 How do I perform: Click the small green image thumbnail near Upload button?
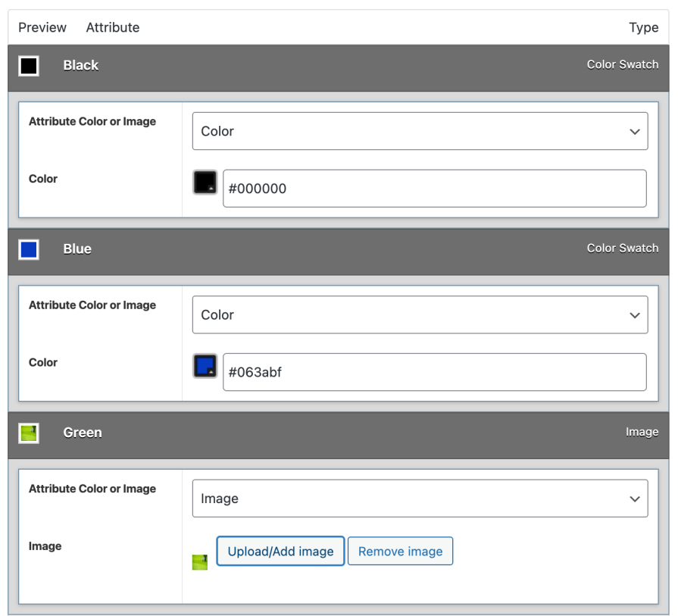click(199, 562)
